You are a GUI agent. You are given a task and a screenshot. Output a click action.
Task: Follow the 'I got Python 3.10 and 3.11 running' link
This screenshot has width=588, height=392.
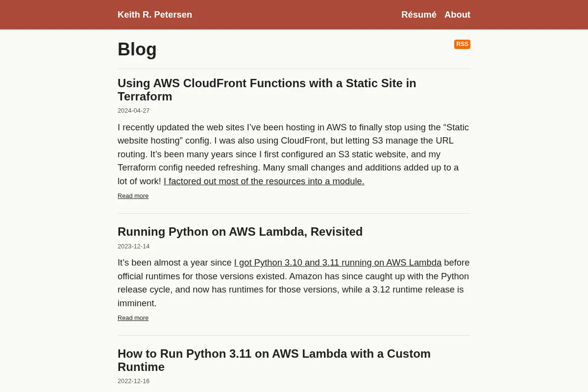pyautogui.click(x=338, y=263)
